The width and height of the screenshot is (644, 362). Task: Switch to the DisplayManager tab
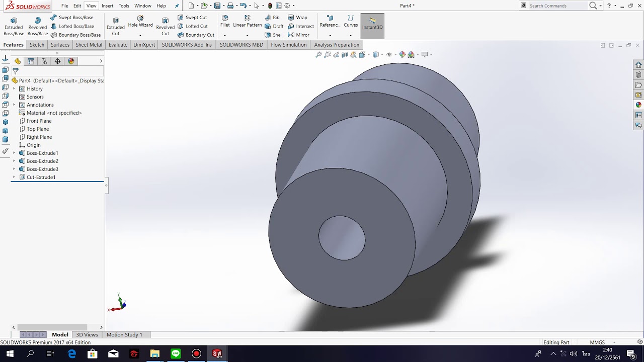tap(71, 61)
